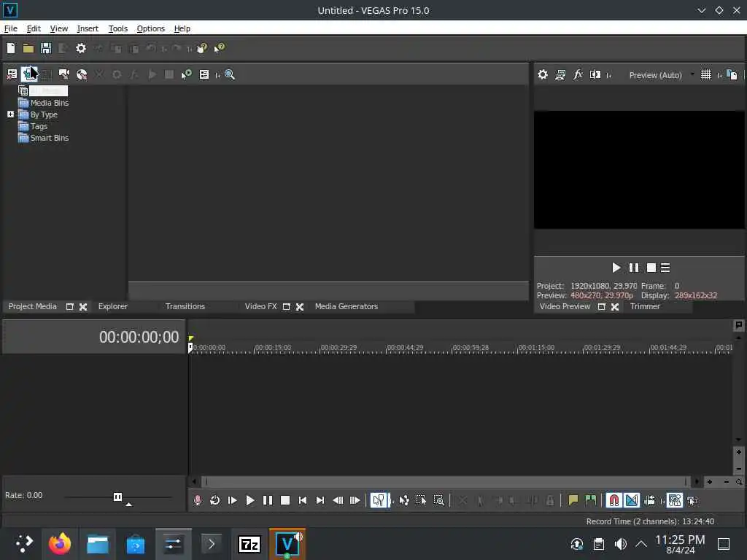Close the Project Media docked window
Image resolution: width=747 pixels, height=560 pixels.
pyautogui.click(x=83, y=307)
